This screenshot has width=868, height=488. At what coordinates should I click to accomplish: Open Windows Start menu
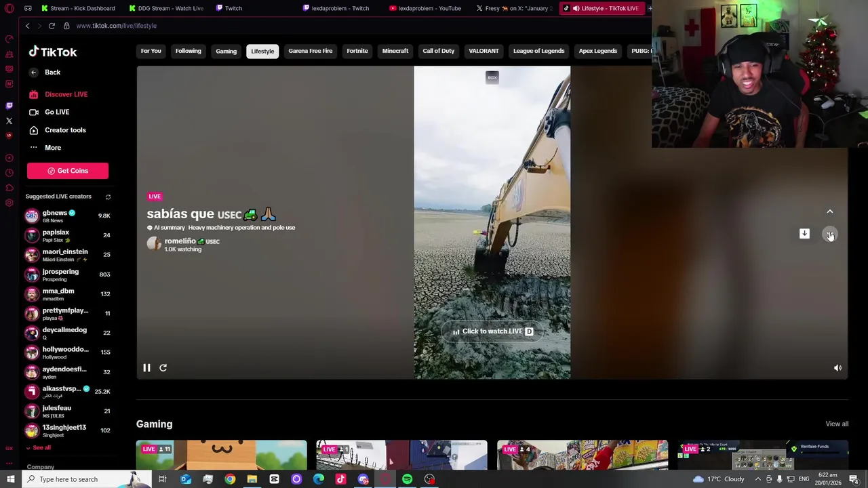[10, 479]
